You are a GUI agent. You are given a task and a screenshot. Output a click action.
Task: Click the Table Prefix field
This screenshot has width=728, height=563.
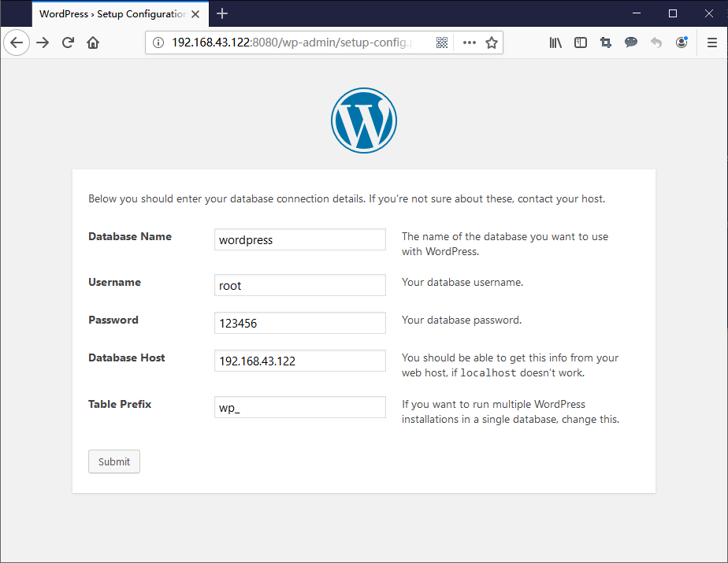click(299, 407)
